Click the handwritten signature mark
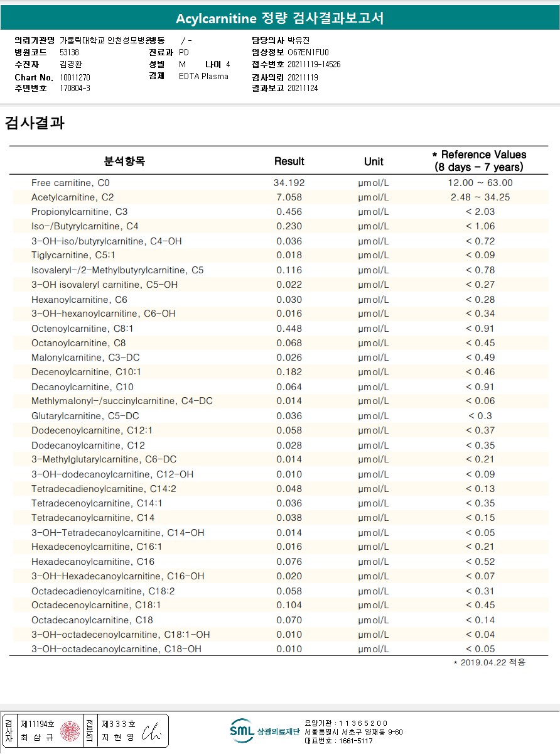The image size is (560, 754). [x=151, y=731]
